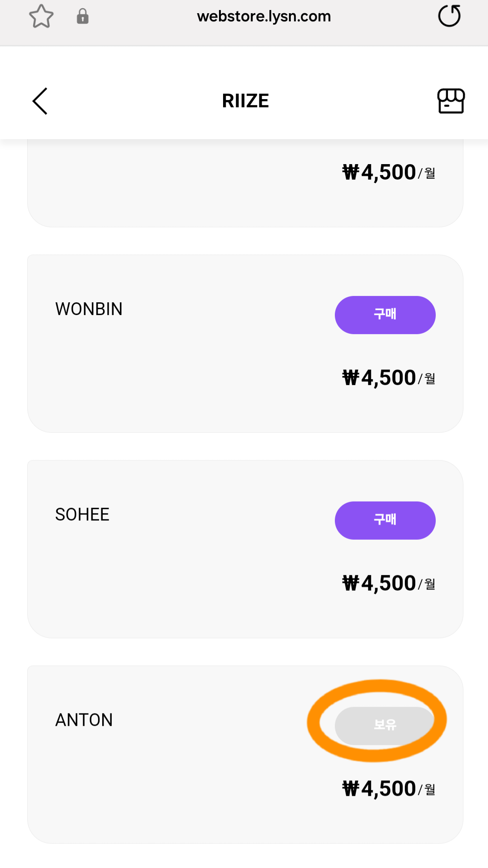This screenshot has width=488, height=868.
Task: Click SOHEE's ₩4,500 monthly price
Action: pyautogui.click(x=388, y=583)
